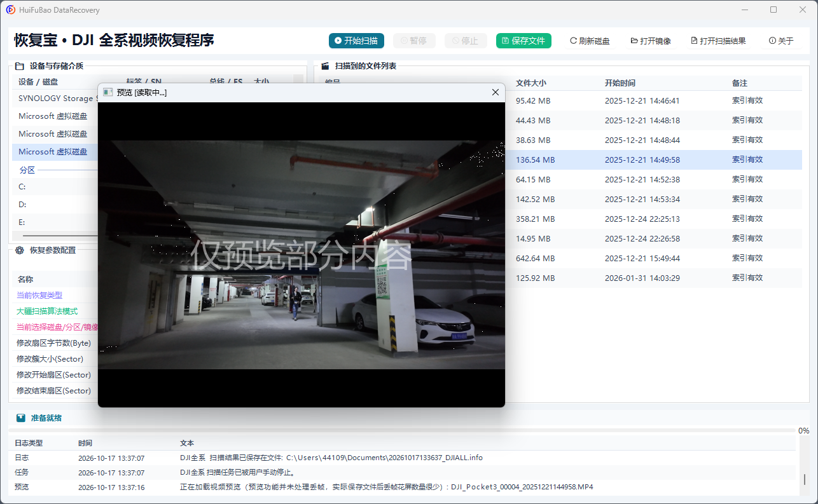Refresh the disk list with 刷新磁盘
Screen dimensions: 818x504
pos(590,41)
